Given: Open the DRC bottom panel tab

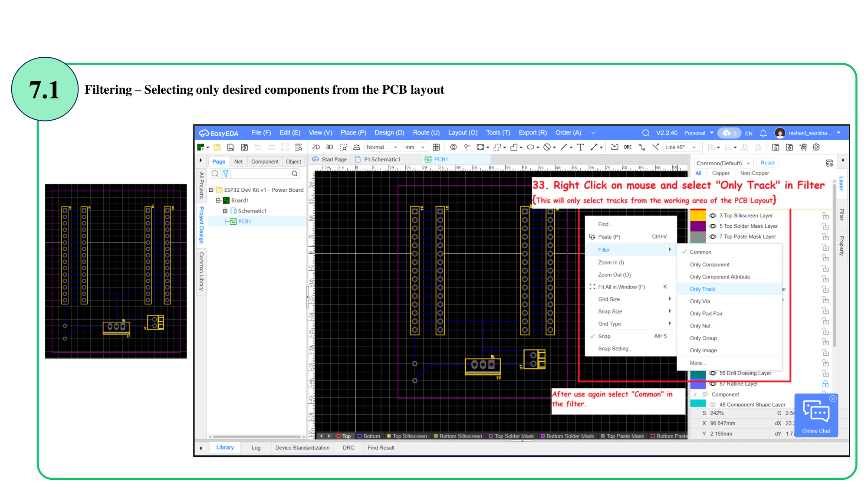Looking at the screenshot, I should click(349, 448).
